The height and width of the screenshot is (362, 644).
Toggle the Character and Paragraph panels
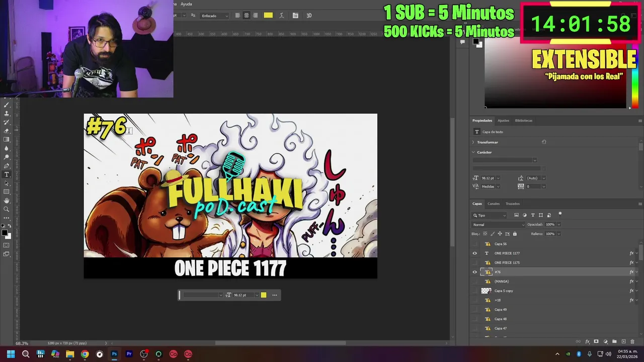[295, 16]
